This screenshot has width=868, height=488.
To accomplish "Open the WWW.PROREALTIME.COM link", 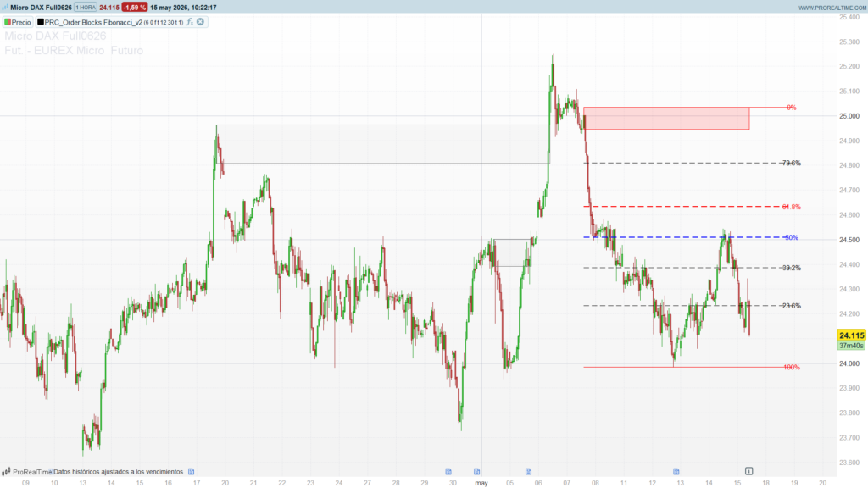I will (832, 8).
